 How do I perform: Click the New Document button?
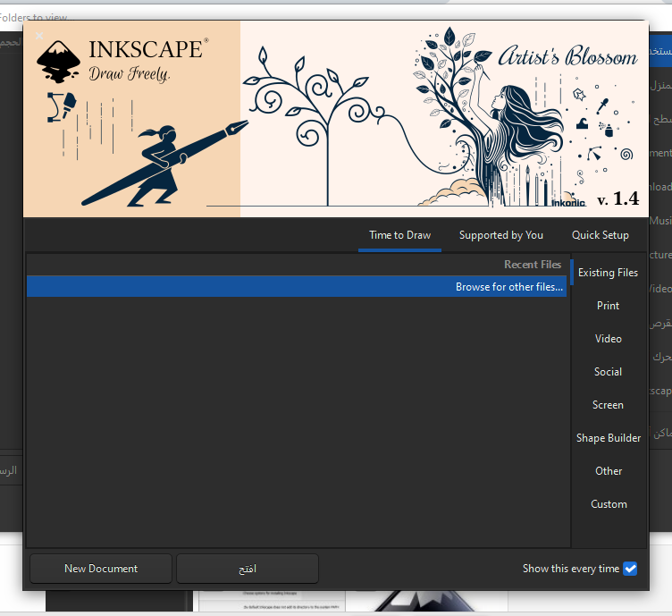click(101, 569)
